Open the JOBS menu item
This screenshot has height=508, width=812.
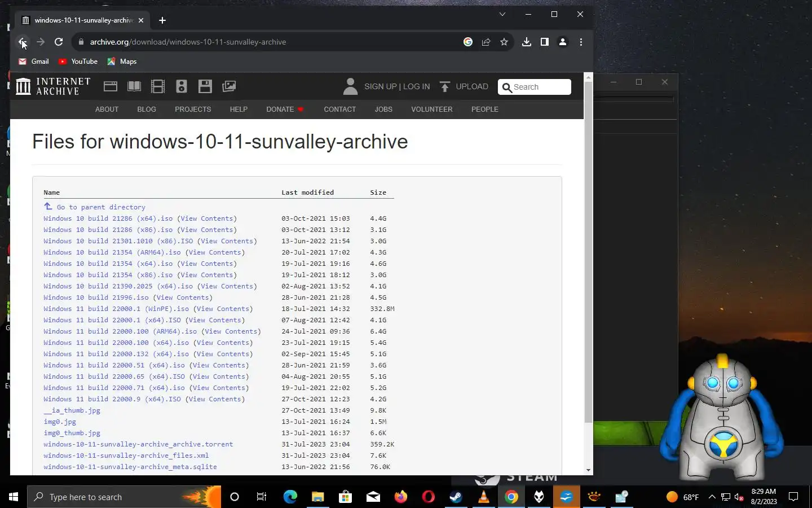click(383, 110)
